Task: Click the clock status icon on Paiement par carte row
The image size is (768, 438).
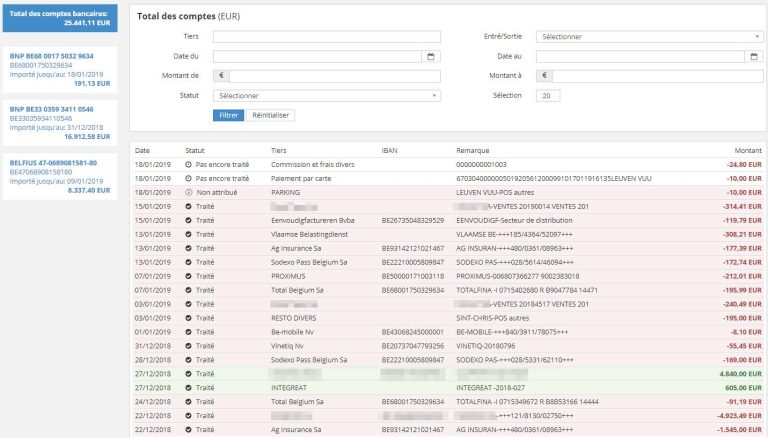Action: click(x=189, y=178)
